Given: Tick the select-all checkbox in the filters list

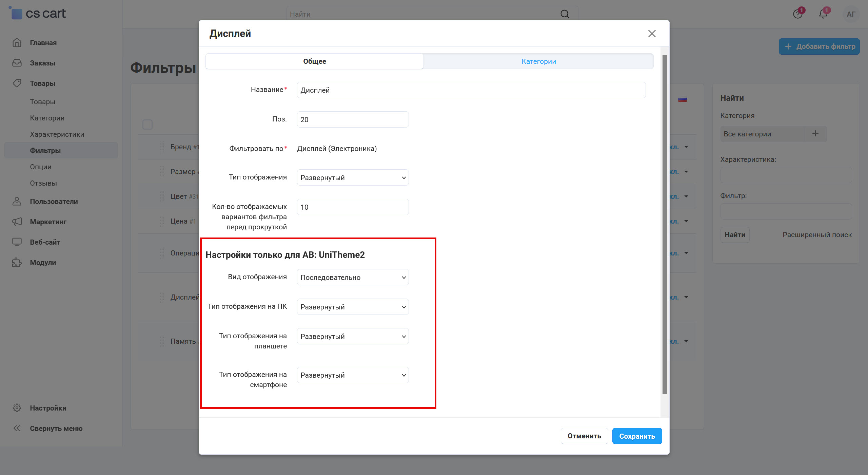Looking at the screenshot, I should [x=147, y=125].
